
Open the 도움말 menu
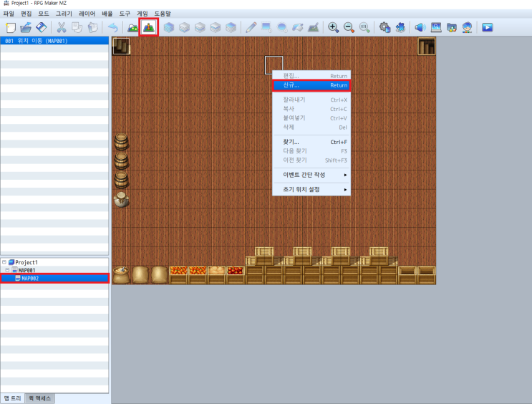(163, 14)
